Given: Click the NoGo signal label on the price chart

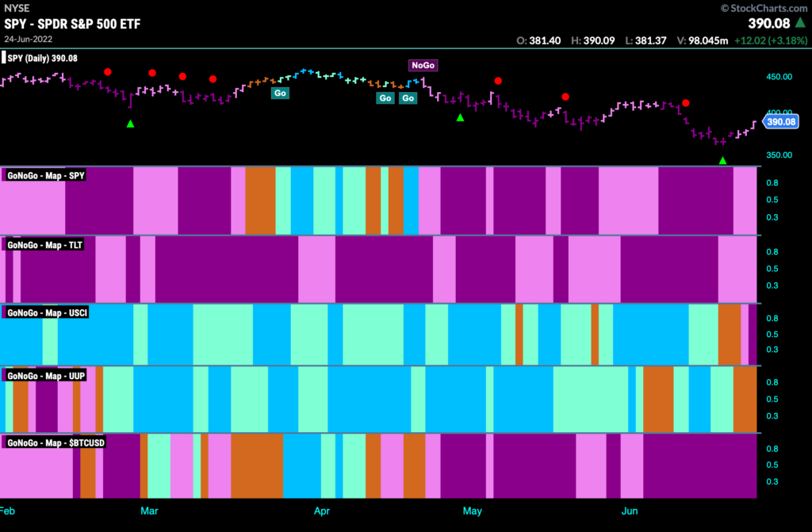Looking at the screenshot, I should click(x=423, y=65).
